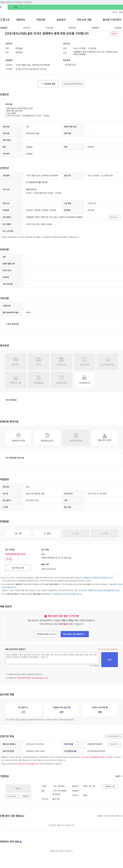Open the 출산휴가·육아휴직 menu
123x868 pixels.
click(112, 20)
